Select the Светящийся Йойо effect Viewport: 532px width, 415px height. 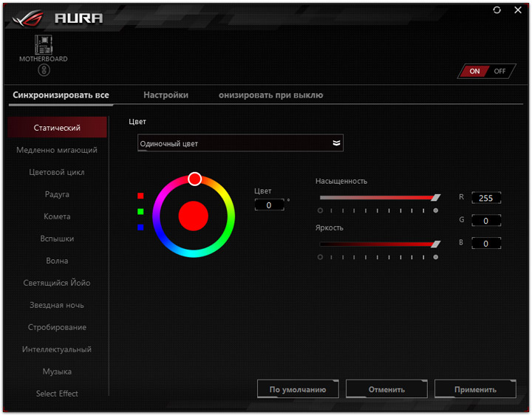[57, 283]
